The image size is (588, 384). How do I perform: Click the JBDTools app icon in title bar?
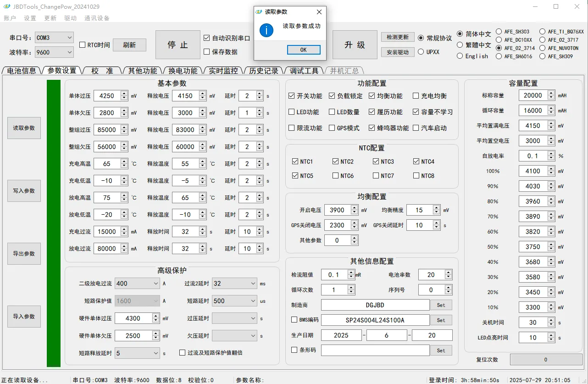(x=6, y=6)
